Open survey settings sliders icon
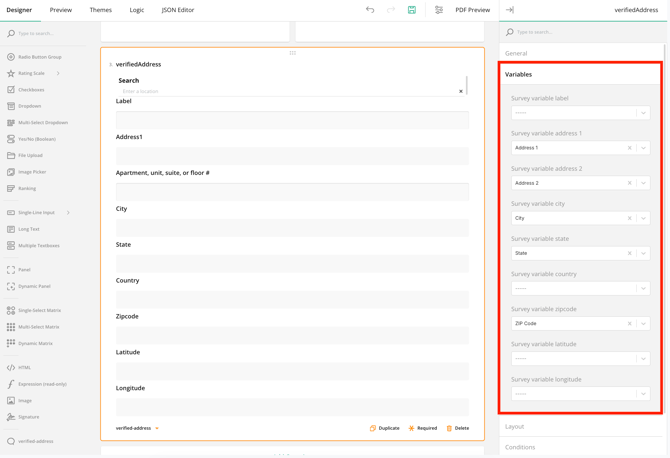Image resolution: width=670 pixels, height=458 pixels. point(439,10)
